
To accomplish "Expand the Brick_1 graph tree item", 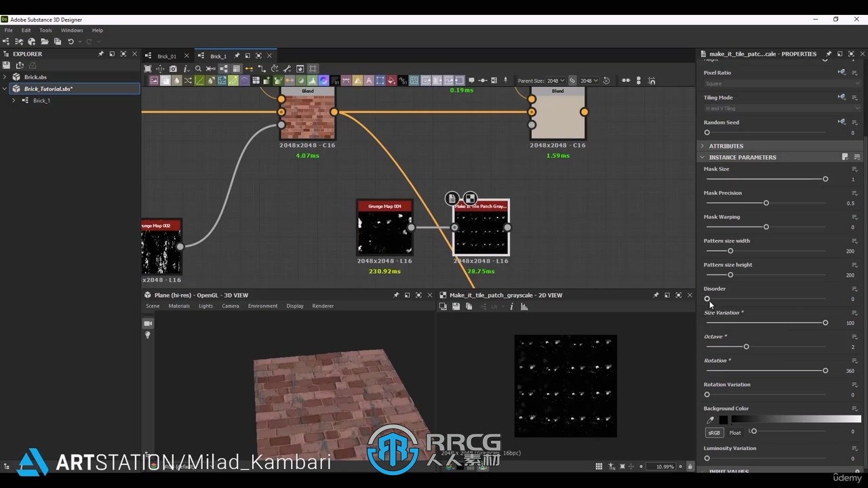I will pyautogui.click(x=14, y=100).
